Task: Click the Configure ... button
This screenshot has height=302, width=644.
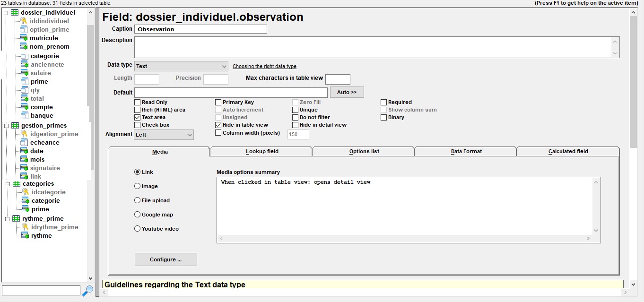Action: 166,259
